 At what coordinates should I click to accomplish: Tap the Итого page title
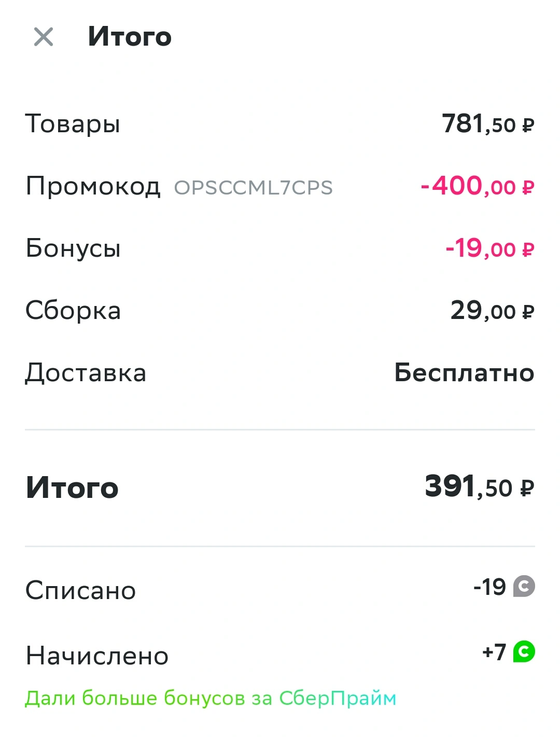tap(130, 37)
